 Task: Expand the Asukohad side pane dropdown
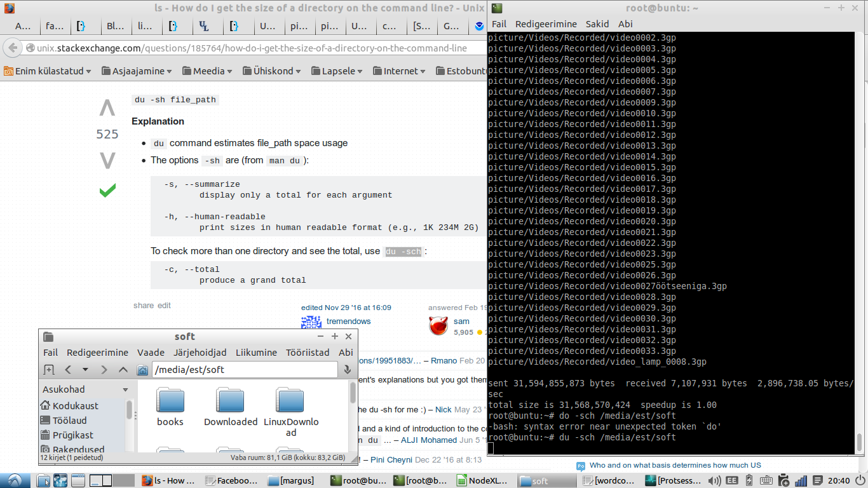(125, 390)
